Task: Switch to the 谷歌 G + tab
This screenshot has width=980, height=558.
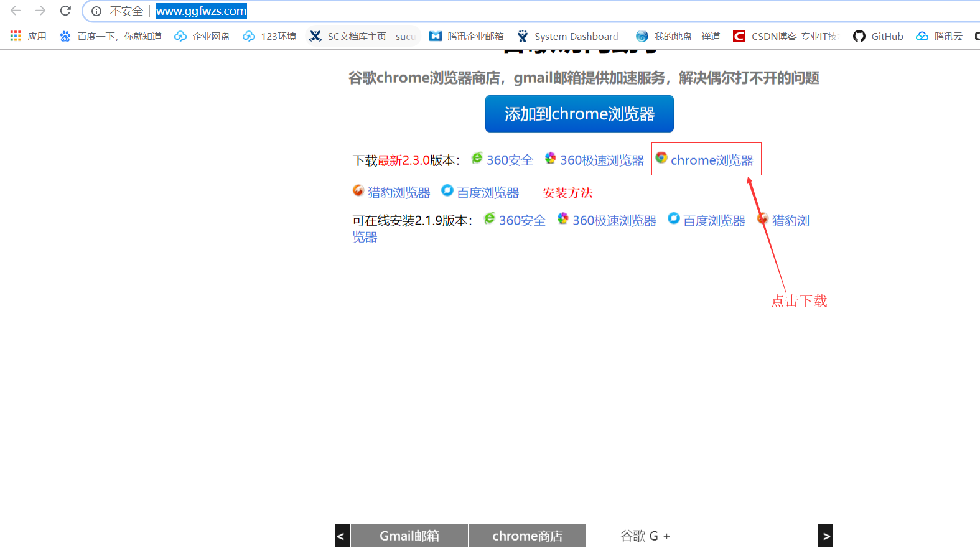Action: pos(645,536)
